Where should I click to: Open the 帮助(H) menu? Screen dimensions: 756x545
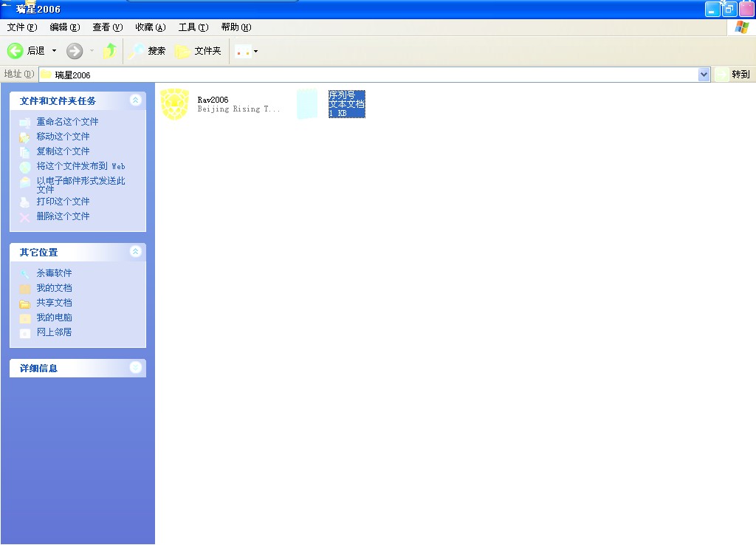[236, 27]
